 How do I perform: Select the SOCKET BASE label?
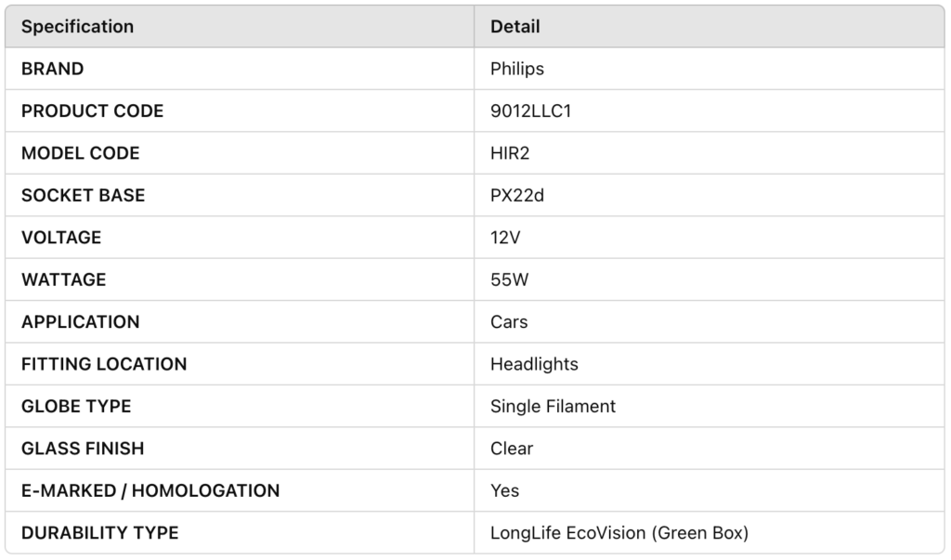pos(83,195)
